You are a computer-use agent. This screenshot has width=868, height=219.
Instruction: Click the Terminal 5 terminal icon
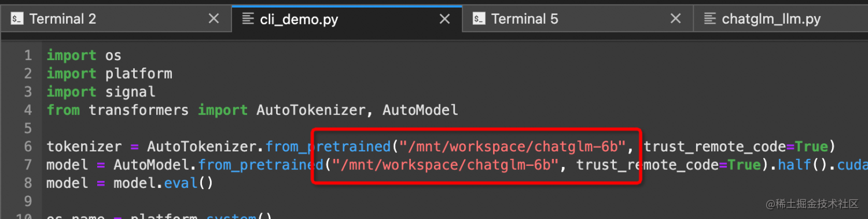click(479, 19)
